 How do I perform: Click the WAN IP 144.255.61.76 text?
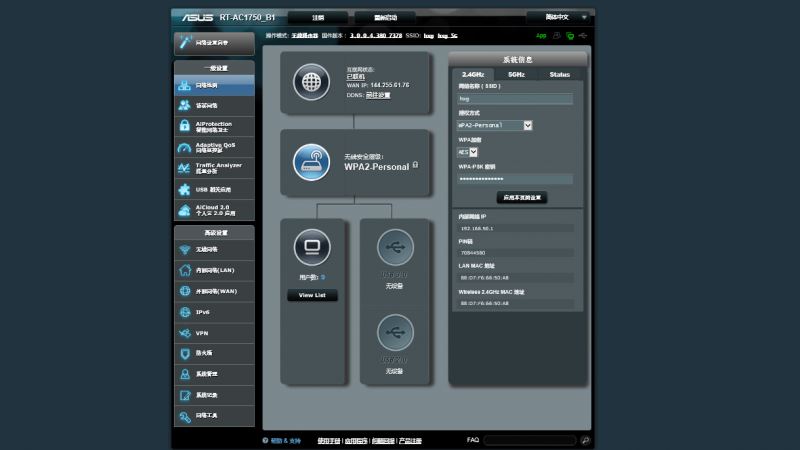(x=389, y=85)
